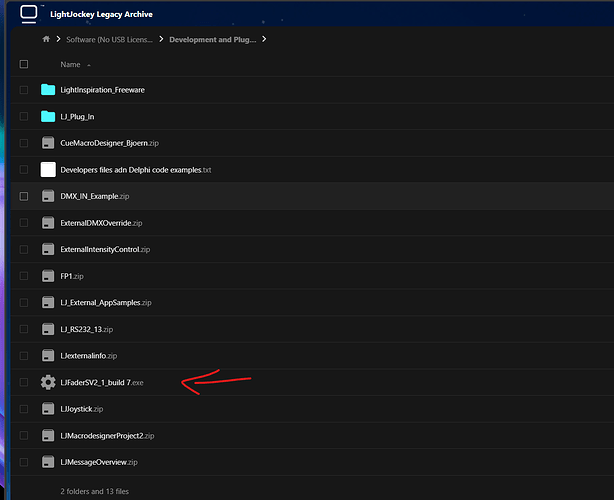Check the LightInspiration_Freeware row checkbox
Image resolution: width=614 pixels, height=500 pixels.
24,90
